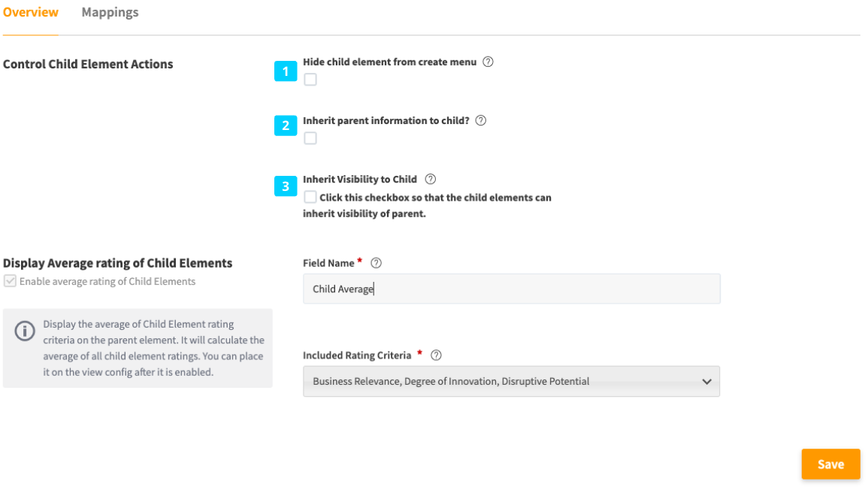Check Hide child element from create menu
The image size is (868, 487).
click(310, 80)
